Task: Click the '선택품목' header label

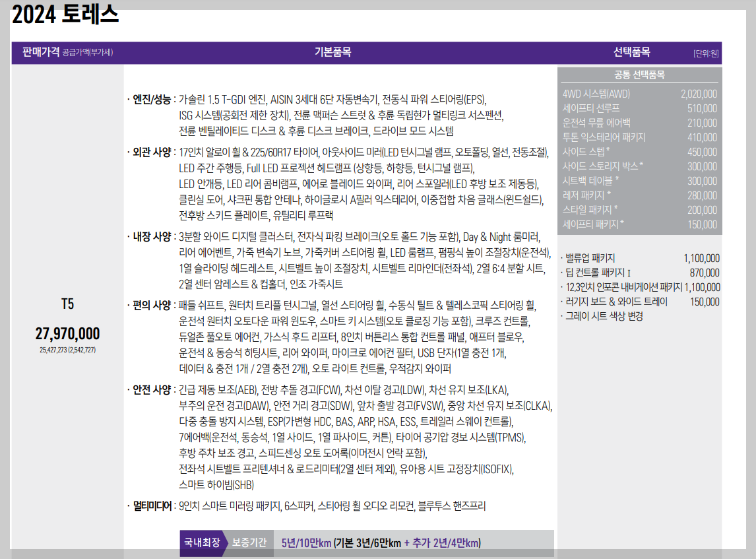Action: click(631, 51)
